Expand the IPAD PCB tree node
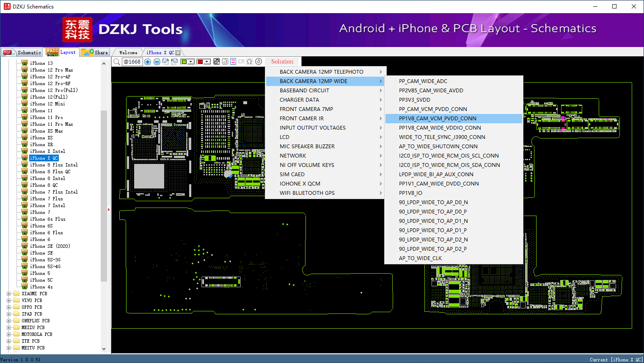Viewport: 644px width, 363px height. tap(9, 314)
